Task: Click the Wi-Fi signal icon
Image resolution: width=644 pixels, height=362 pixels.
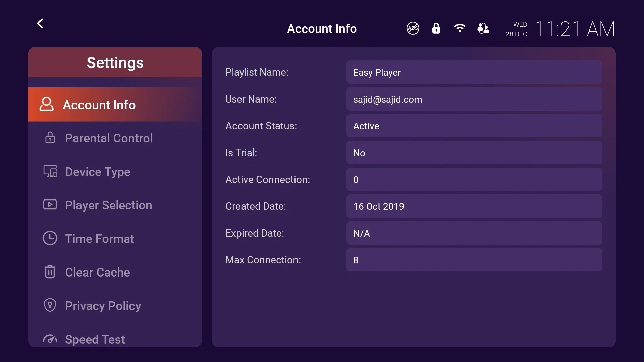Action: [460, 28]
